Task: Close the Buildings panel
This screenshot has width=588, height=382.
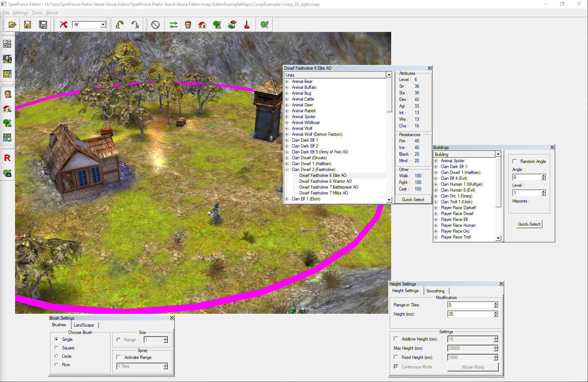Action: [x=552, y=147]
